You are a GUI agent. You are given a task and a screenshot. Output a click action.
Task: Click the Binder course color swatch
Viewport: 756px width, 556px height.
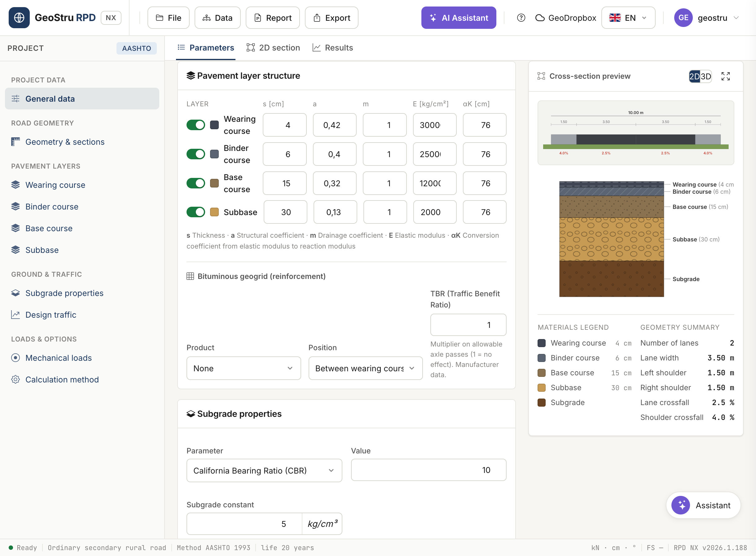[x=214, y=154]
